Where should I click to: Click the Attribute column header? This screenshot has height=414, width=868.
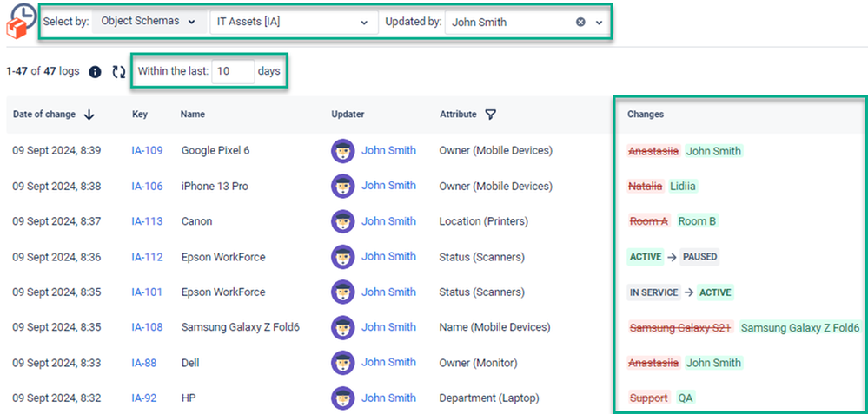coord(458,115)
